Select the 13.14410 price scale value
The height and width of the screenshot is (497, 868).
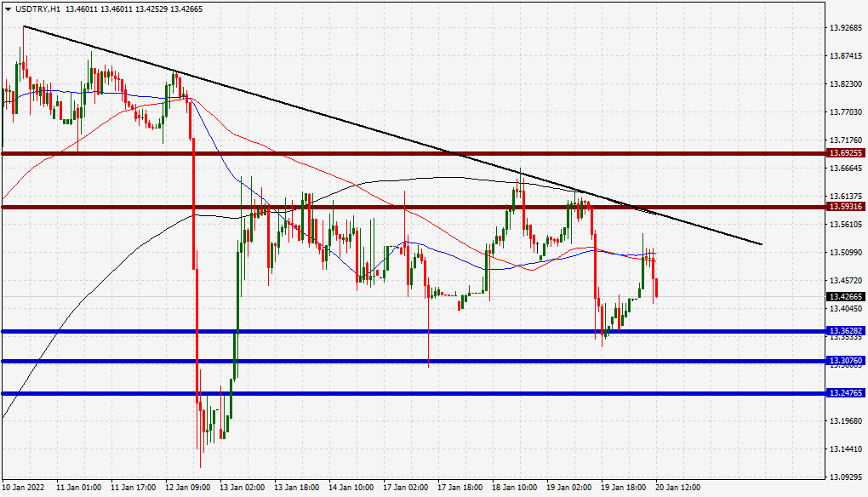[845, 449]
